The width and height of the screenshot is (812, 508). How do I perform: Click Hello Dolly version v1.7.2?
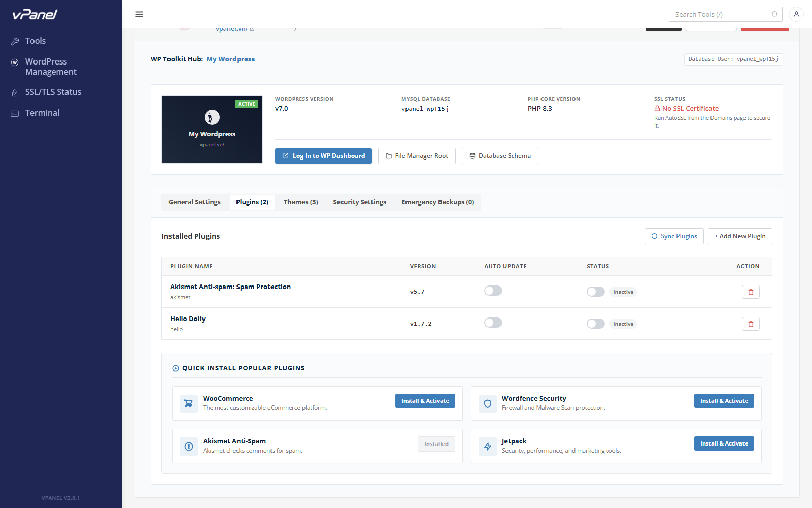point(421,324)
